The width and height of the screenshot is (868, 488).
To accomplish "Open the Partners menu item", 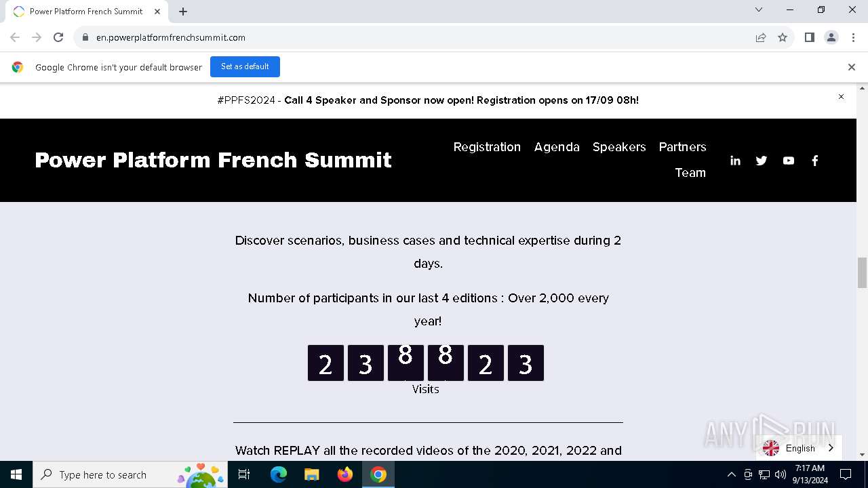I will pyautogui.click(x=682, y=147).
